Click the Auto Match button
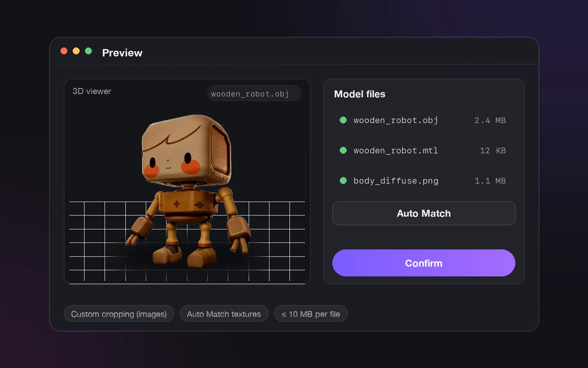The height and width of the screenshot is (368, 588). click(423, 213)
